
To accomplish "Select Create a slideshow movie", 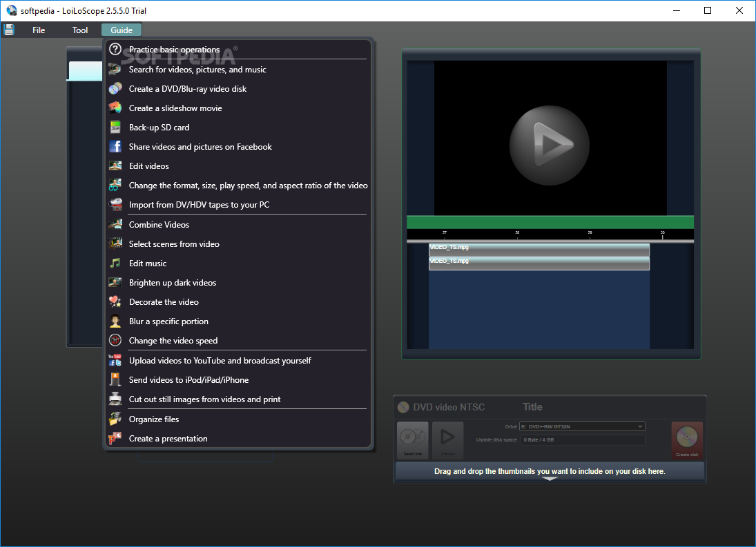I will [x=175, y=108].
